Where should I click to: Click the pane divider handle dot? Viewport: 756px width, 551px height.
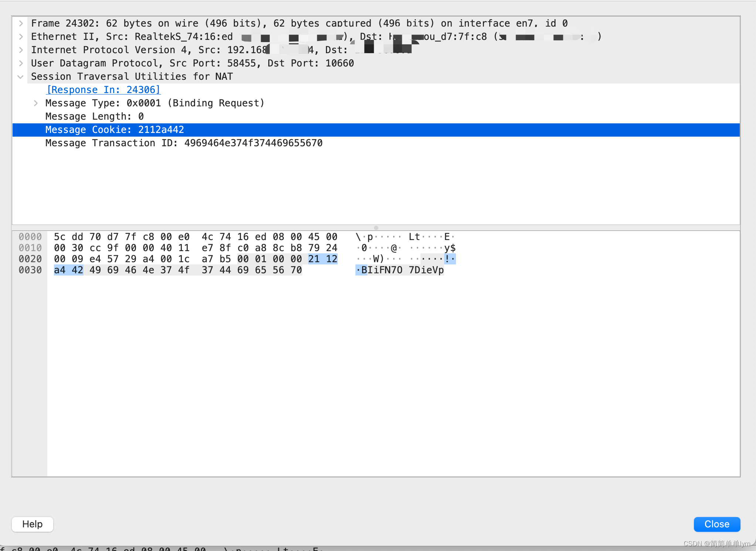pyautogui.click(x=376, y=228)
